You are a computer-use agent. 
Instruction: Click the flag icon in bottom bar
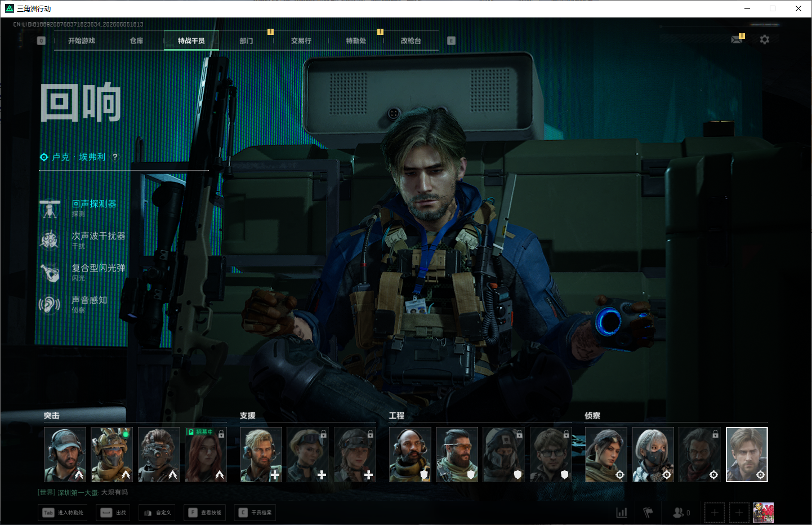[648, 513]
